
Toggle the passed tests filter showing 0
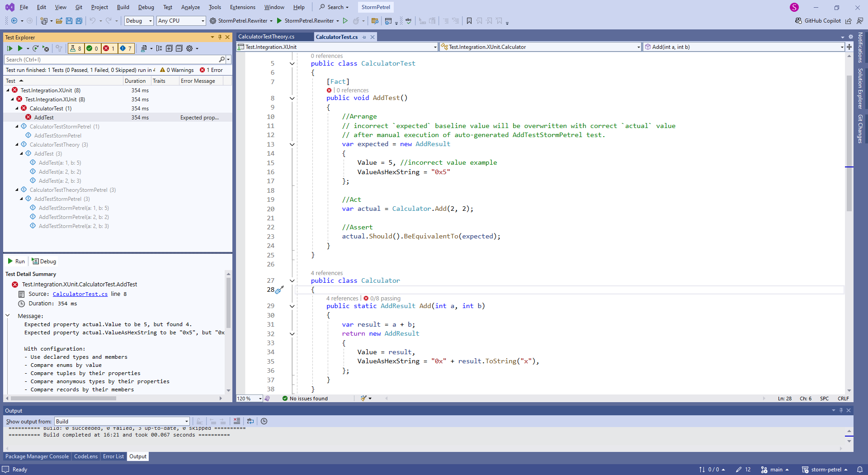point(92,48)
